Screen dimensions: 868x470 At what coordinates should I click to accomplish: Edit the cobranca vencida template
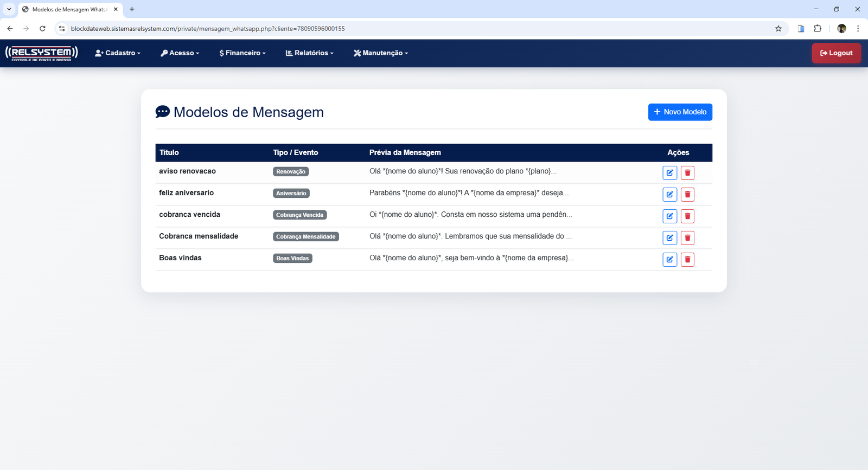click(x=669, y=216)
